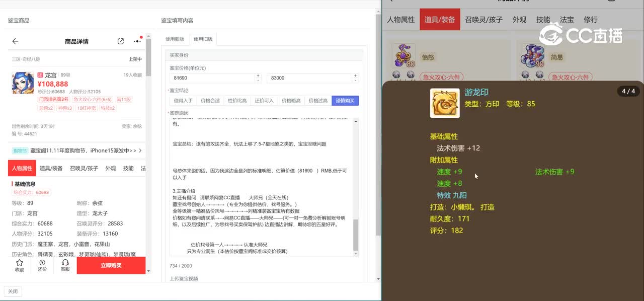The width and height of the screenshot is (644, 301).
Task: Switch to the 使用新版 tab
Action: pos(175,39)
